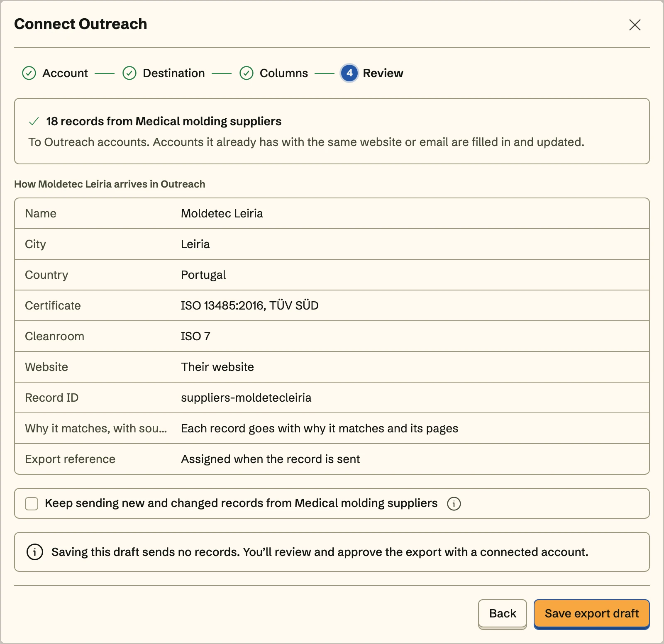Screen dimensions: 664x644
Task: Click the Country row label
Action: [x=46, y=275]
